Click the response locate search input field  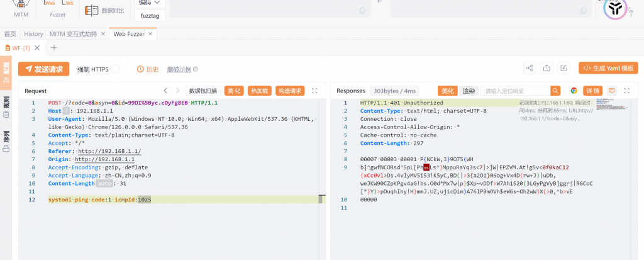tap(516, 91)
